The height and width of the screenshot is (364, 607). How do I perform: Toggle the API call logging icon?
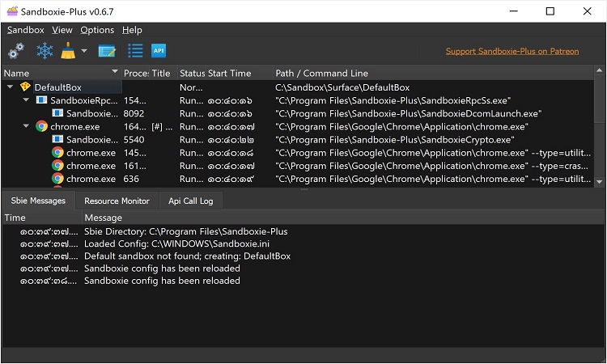(159, 51)
